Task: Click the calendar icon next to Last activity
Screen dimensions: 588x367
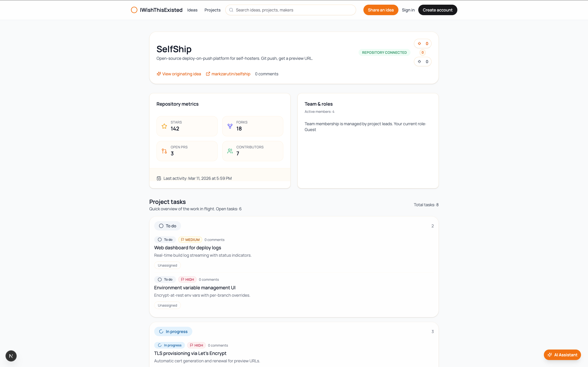Action: pyautogui.click(x=159, y=178)
